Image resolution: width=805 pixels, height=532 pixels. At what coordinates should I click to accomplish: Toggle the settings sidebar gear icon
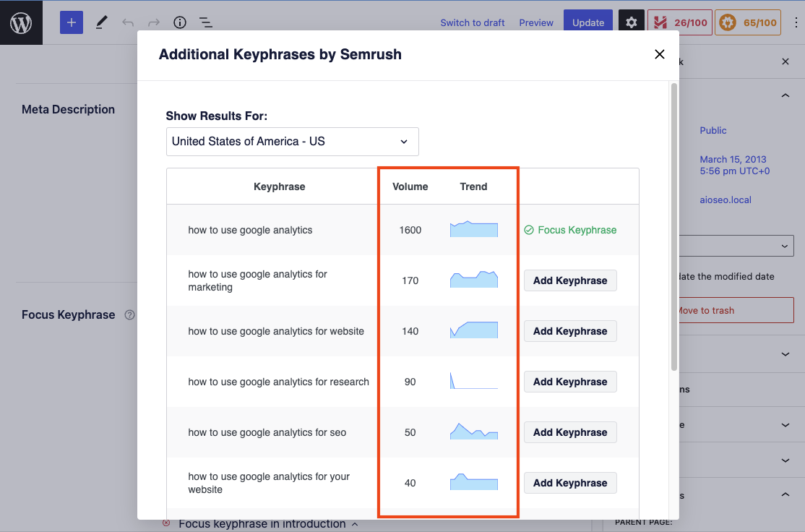pyautogui.click(x=631, y=22)
